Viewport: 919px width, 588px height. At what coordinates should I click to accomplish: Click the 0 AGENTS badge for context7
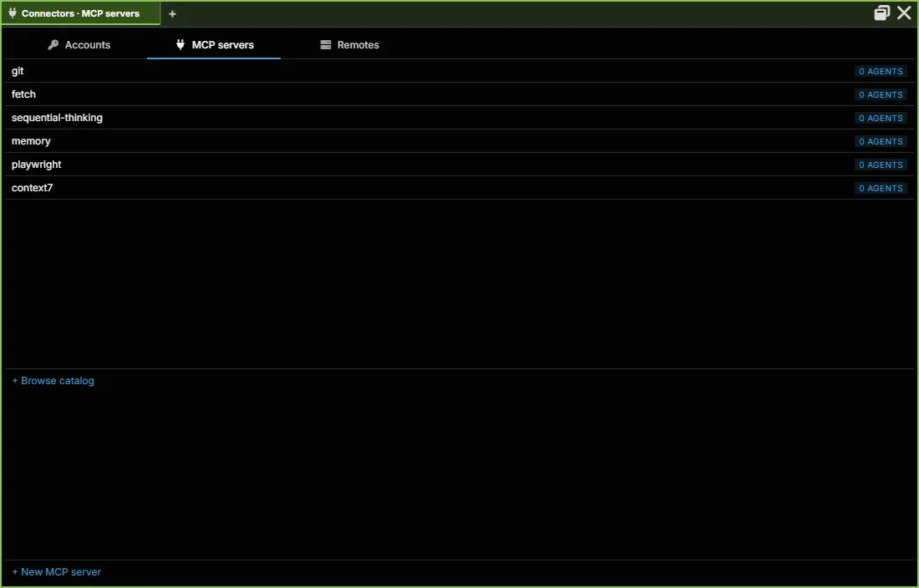[x=881, y=189]
